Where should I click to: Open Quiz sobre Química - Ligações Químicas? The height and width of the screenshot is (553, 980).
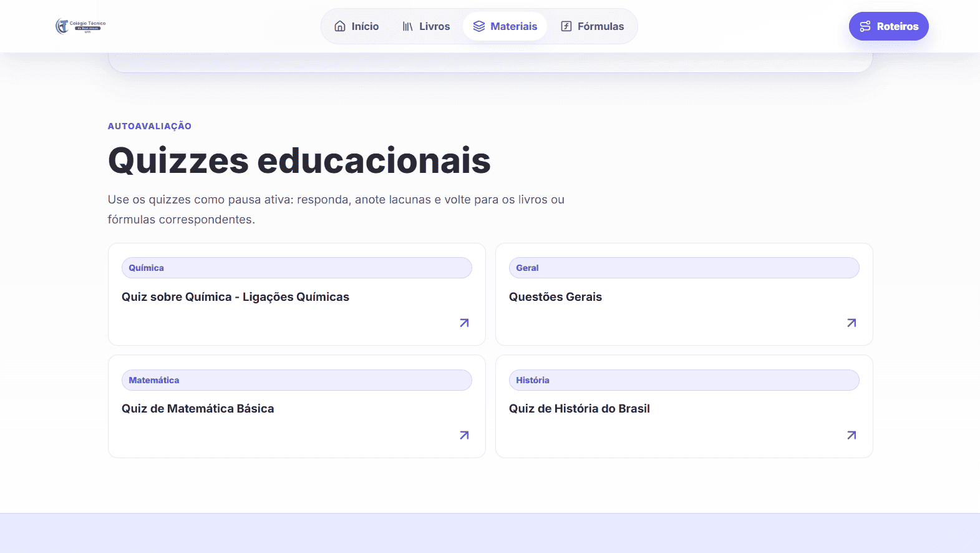pyautogui.click(x=235, y=297)
